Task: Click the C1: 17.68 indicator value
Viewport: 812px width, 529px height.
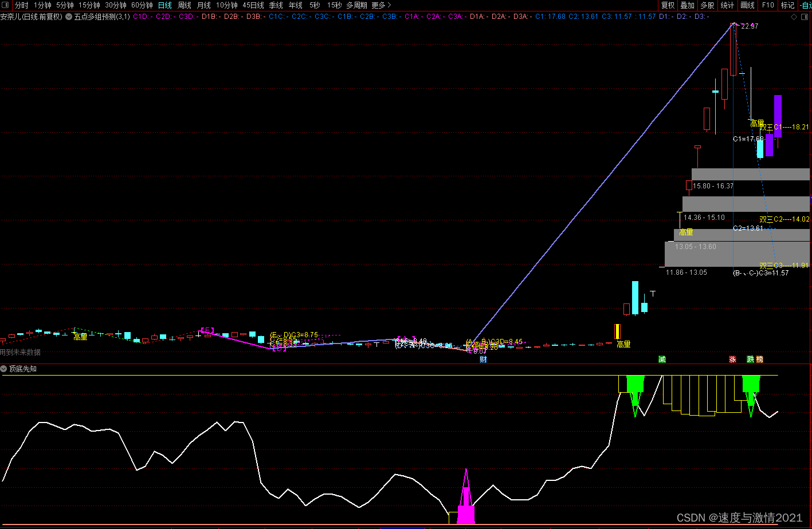Action: [550, 17]
